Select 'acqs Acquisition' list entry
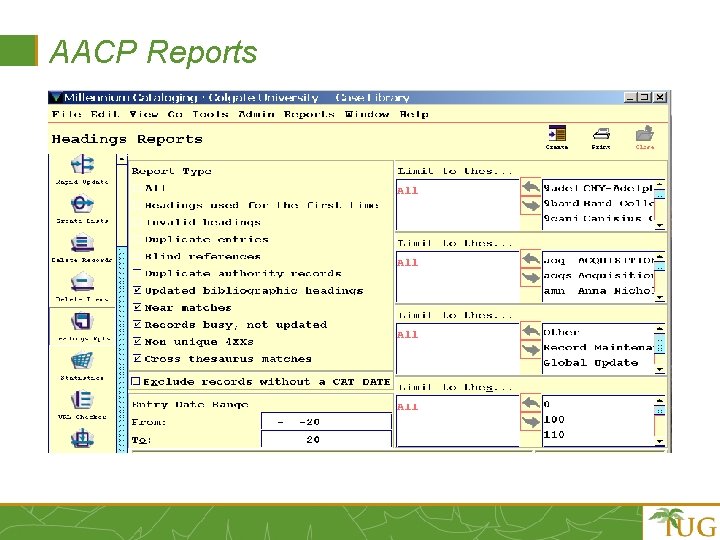This screenshot has height=540, width=720. pyautogui.click(x=598, y=276)
